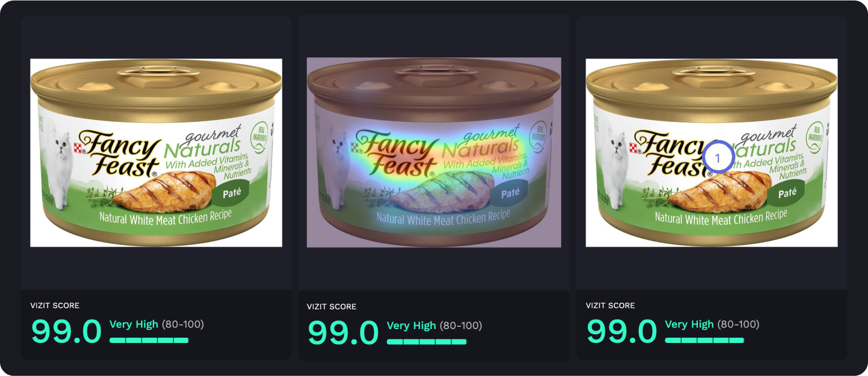Select the Very High label in middle card
The image size is (868, 376).
coord(411,326)
